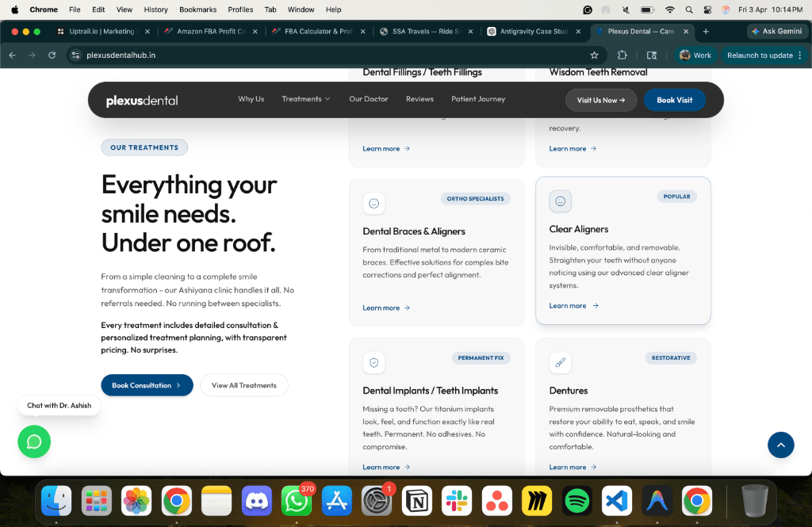The height and width of the screenshot is (527, 812).
Task: Open the Chrome three-dot menu
Action: pos(800,55)
